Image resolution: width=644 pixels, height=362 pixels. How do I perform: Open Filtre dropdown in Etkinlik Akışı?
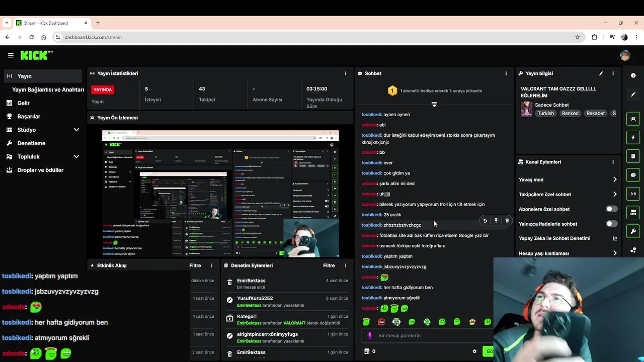(195, 265)
